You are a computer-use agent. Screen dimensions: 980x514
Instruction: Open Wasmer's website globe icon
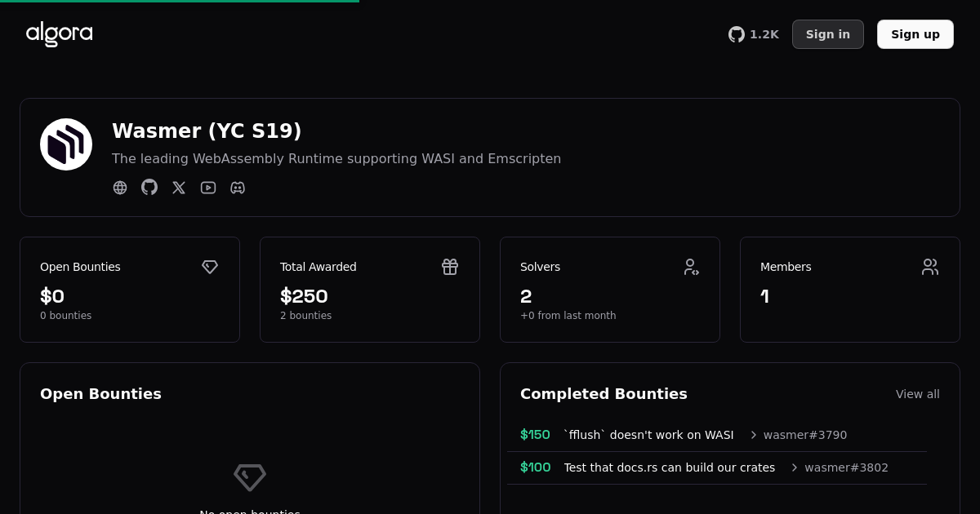coord(120,188)
